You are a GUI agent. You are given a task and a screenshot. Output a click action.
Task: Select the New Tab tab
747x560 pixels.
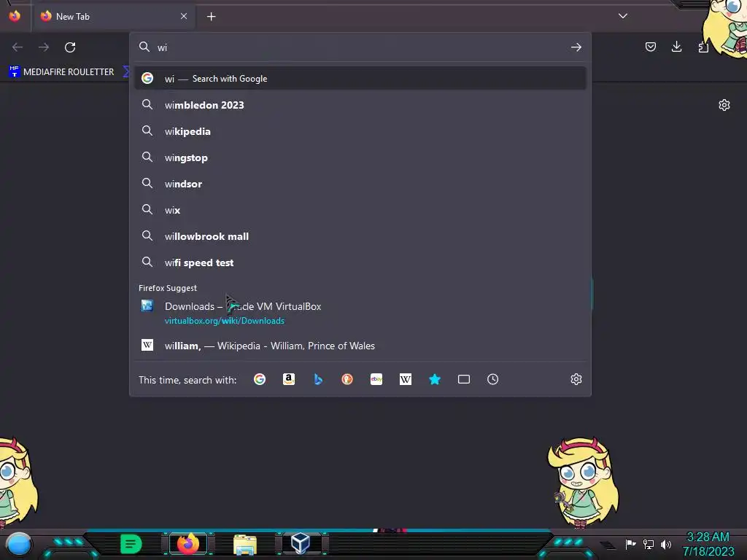click(x=114, y=16)
